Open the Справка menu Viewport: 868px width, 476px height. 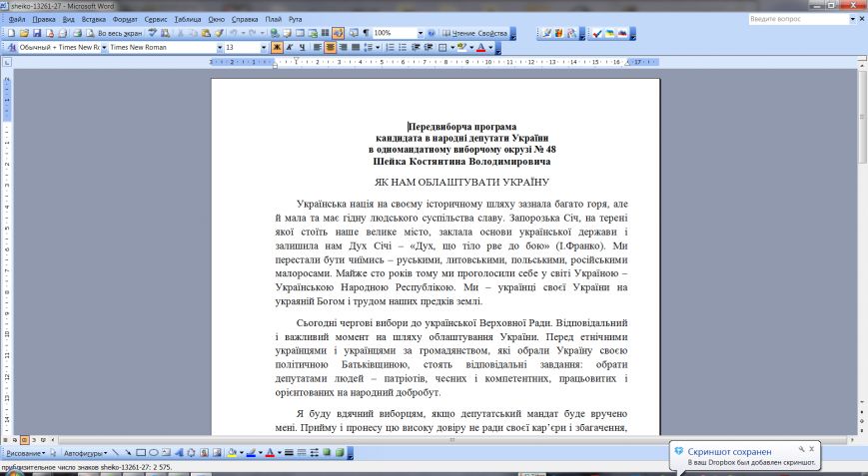tap(245, 19)
